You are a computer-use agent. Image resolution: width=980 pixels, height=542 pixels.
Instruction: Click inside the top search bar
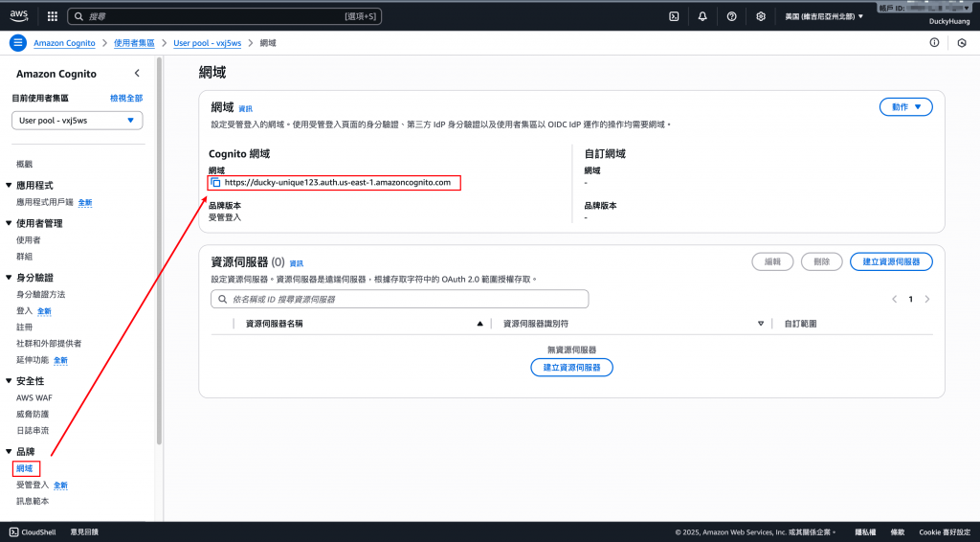(x=224, y=16)
